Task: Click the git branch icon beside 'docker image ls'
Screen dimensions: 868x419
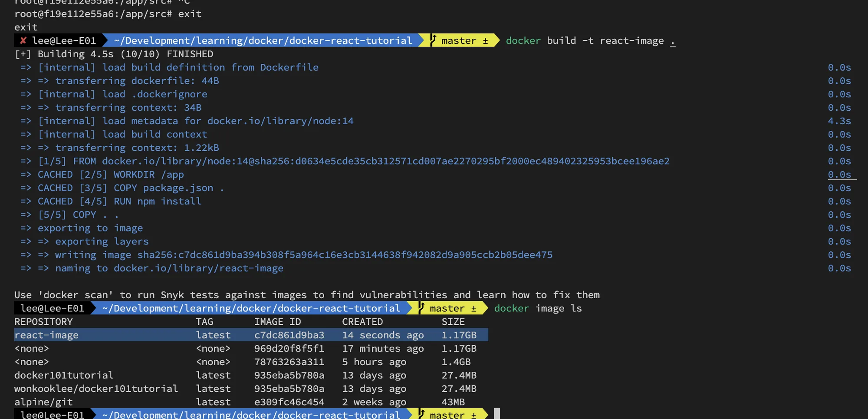Action: click(421, 308)
